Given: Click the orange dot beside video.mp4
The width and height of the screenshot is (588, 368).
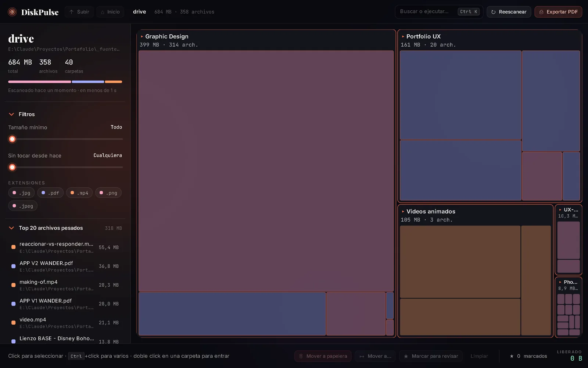Looking at the screenshot, I should coord(13,322).
